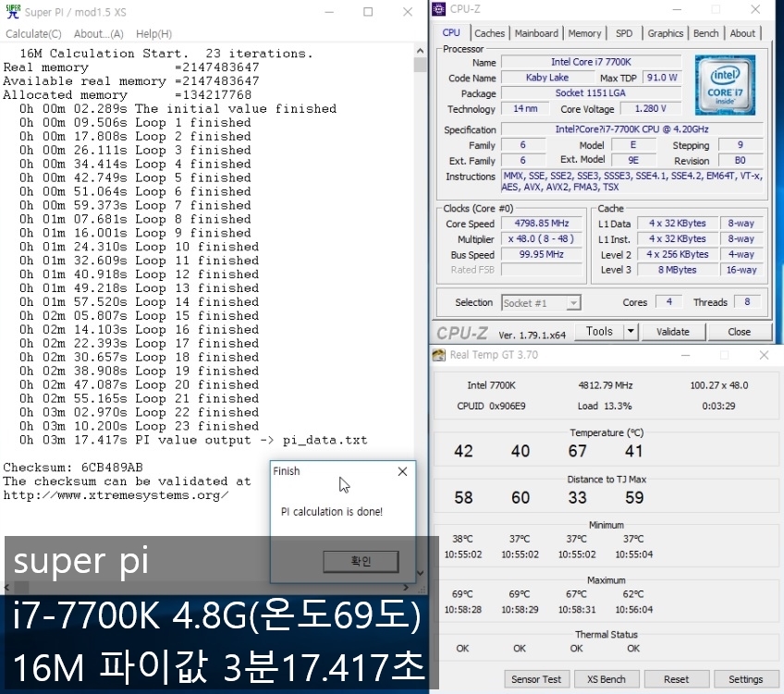Image resolution: width=784 pixels, height=694 pixels.
Task: Click the Package value Socket 1151 LGA
Action: coord(591,93)
